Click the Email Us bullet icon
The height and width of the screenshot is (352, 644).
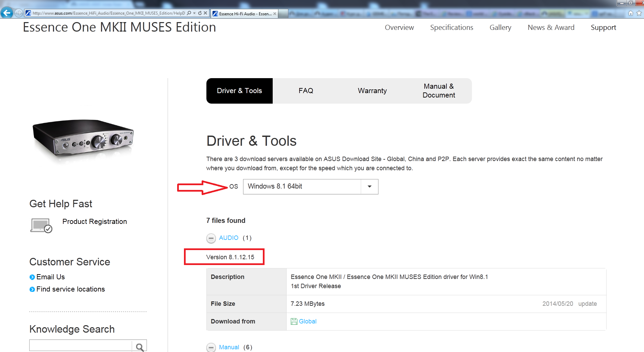[x=32, y=277]
